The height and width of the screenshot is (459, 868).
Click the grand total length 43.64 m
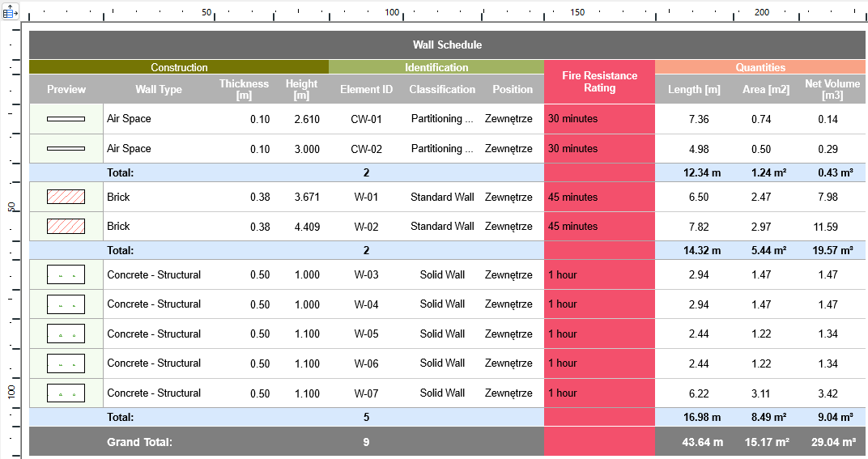pos(702,442)
